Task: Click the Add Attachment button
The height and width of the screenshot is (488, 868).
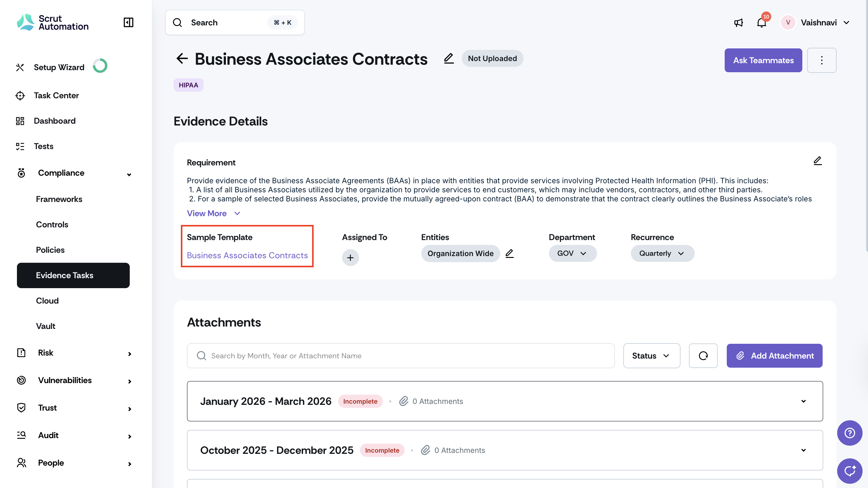Action: (774, 356)
